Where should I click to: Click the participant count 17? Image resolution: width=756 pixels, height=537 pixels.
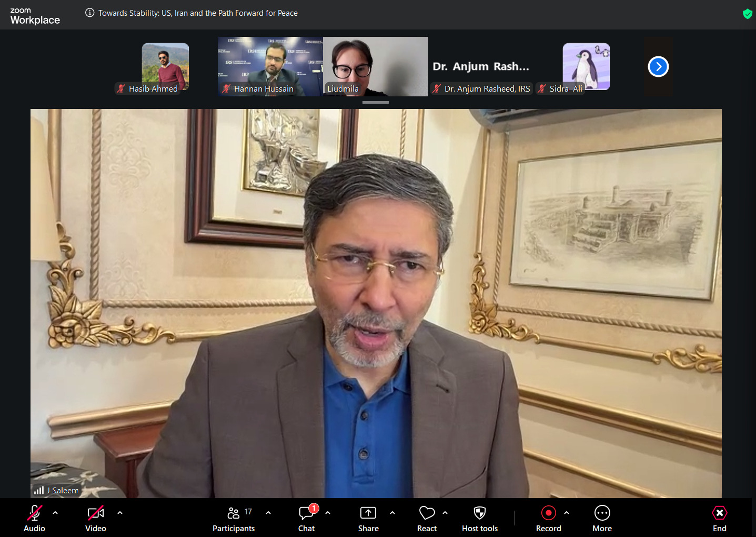click(248, 511)
